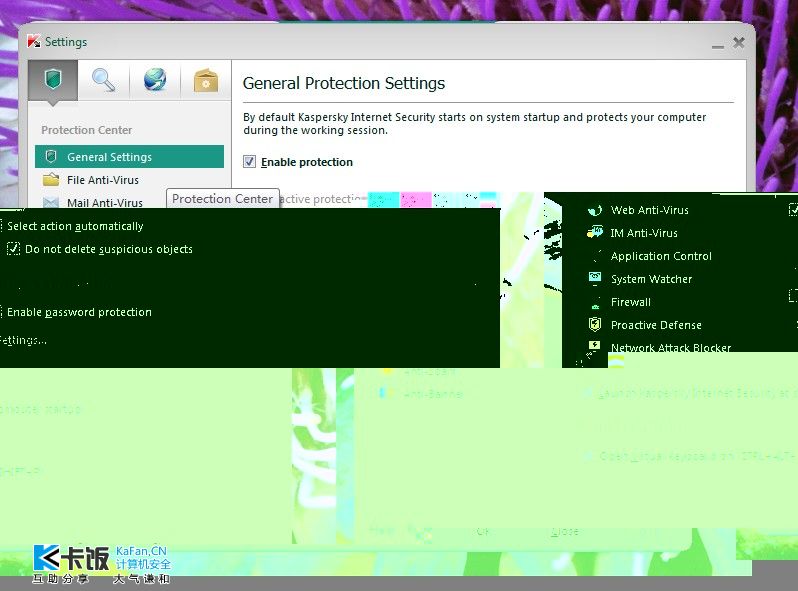Viewport: 798px width, 591px height.
Task: Minimize the Settings window
Action: [718, 45]
